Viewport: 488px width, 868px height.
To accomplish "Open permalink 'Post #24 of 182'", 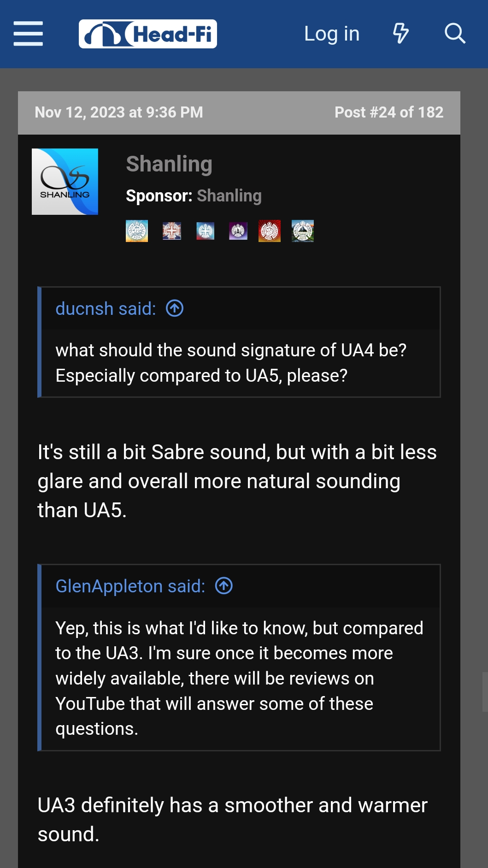I will point(388,112).
